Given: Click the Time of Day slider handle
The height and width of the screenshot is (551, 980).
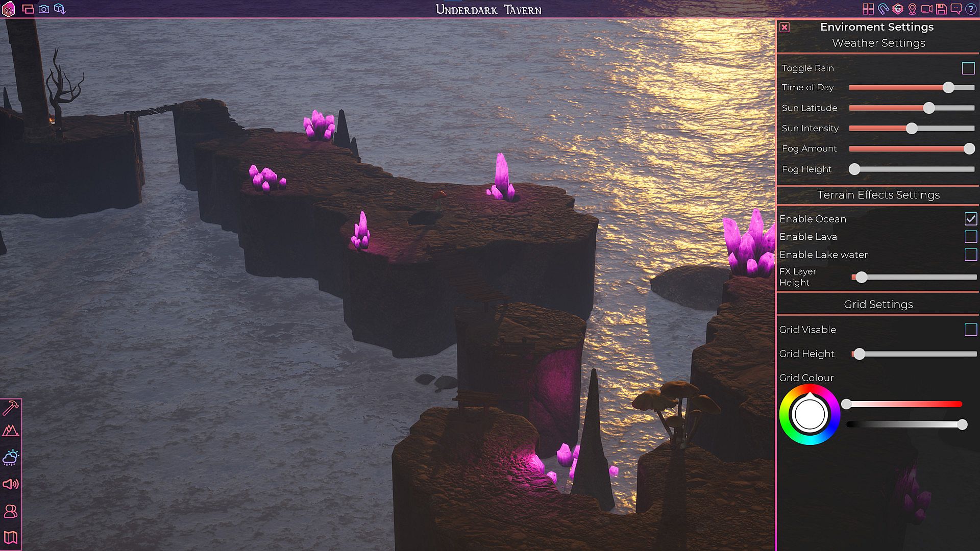Looking at the screenshot, I should click(948, 87).
